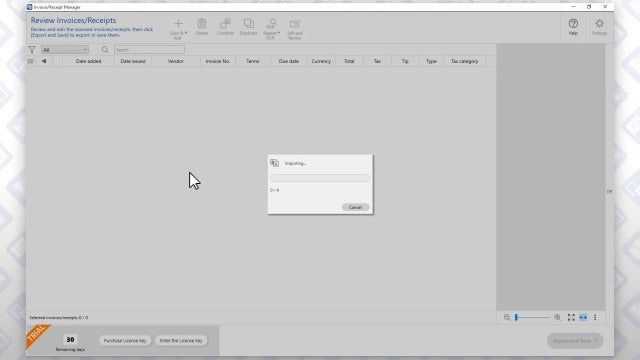
Task: Click the zoom out magnifier icon
Action: coord(507,317)
